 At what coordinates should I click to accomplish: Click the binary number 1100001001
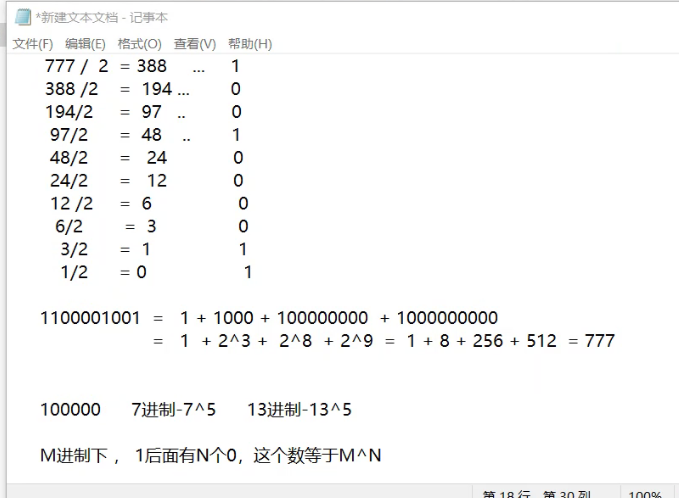90,318
